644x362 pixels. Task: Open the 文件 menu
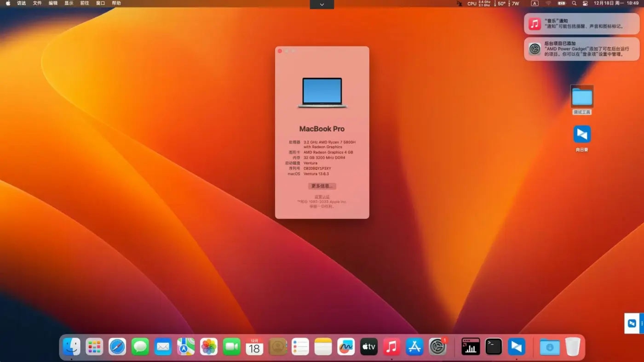tap(37, 3)
